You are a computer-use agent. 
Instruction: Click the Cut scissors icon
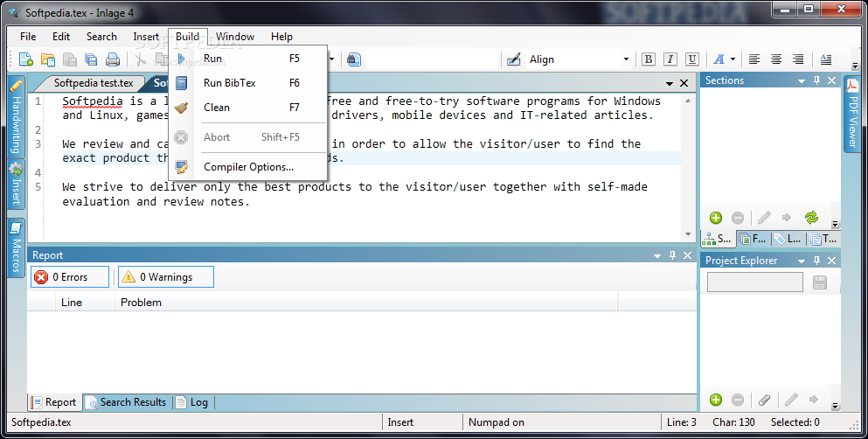[141, 59]
